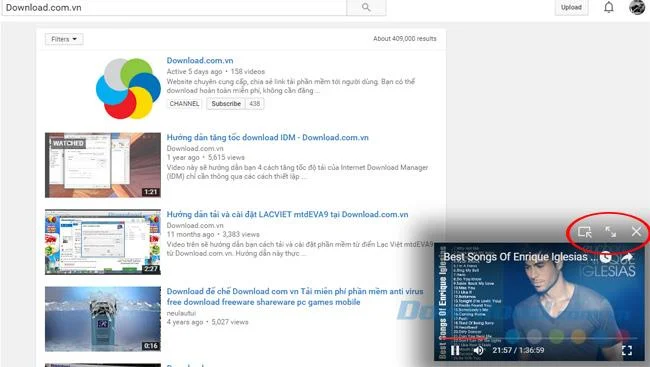Screen dimensions: 650x367
Task: Click the 0:16 duration video thumbnail
Action: 103,319
